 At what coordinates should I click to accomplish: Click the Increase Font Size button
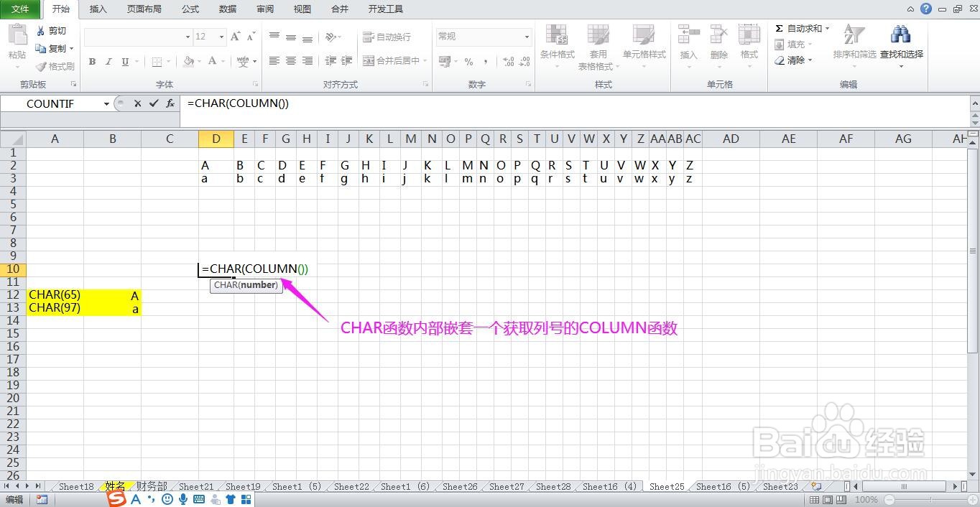pyautogui.click(x=236, y=37)
